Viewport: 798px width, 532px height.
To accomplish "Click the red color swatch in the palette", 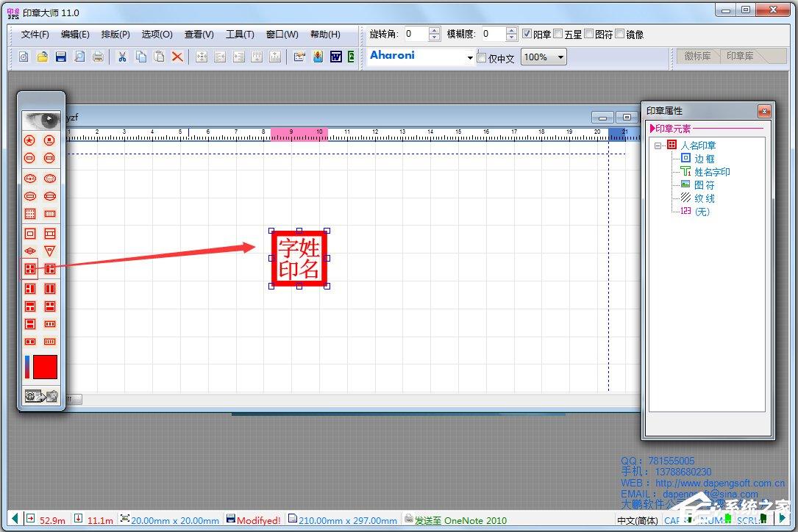I will [46, 367].
